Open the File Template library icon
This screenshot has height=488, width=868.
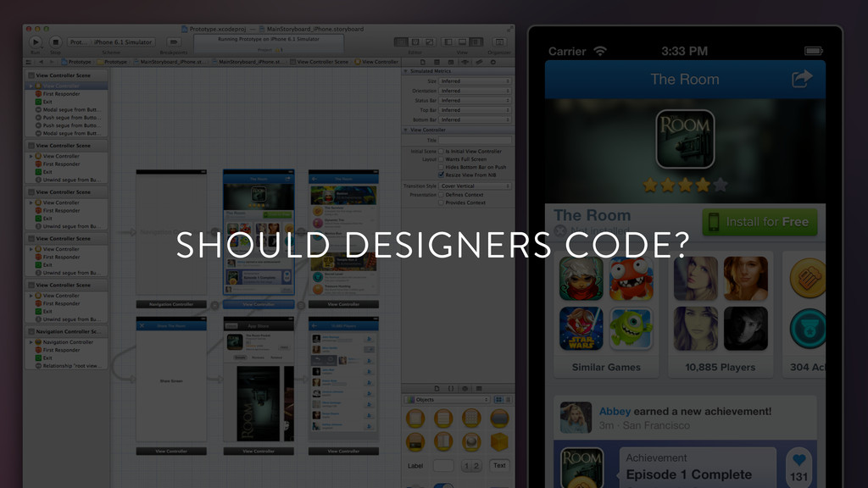pos(437,388)
